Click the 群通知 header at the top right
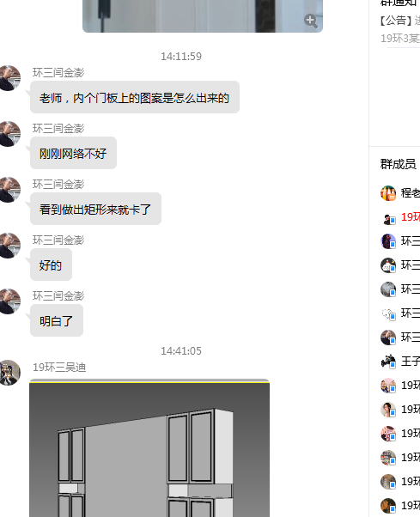This screenshot has width=420, height=517. pyautogui.click(x=399, y=3)
